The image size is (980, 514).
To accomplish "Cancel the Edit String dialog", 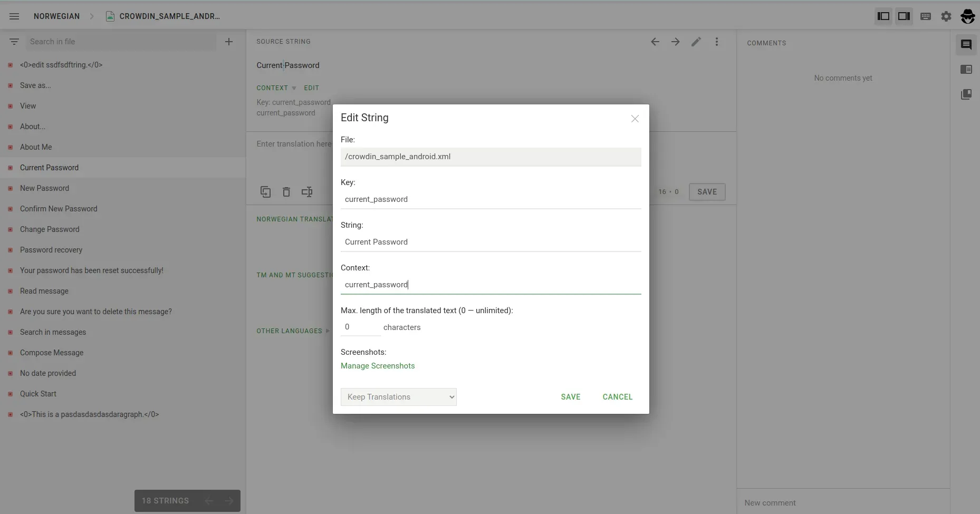I will [618, 397].
